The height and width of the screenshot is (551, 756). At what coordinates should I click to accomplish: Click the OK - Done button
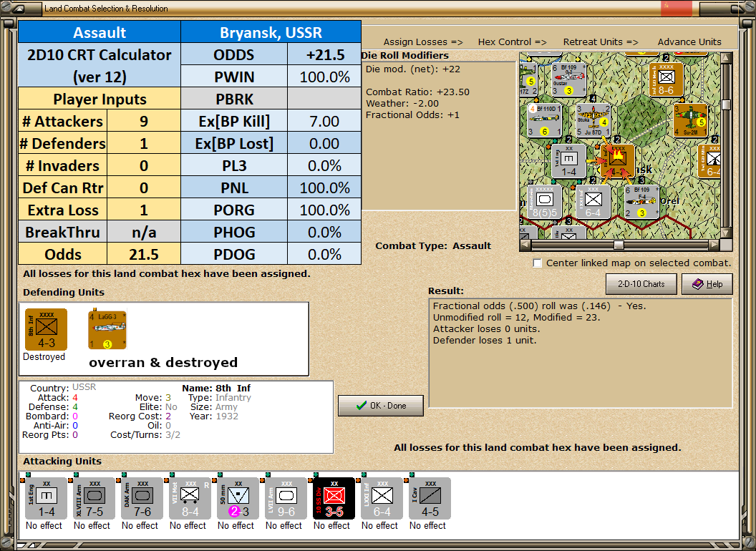tap(381, 406)
